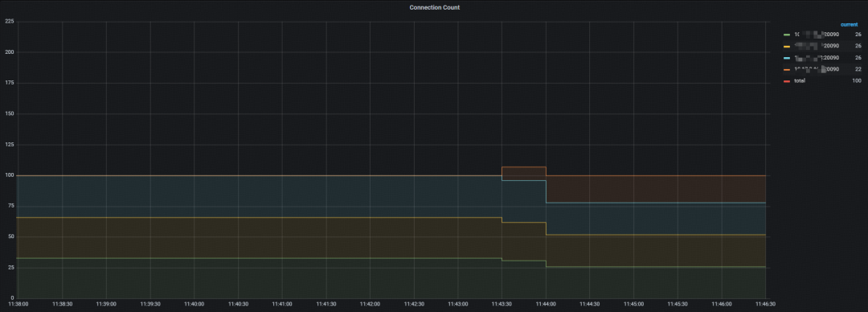The image size is (868, 312).
Task: Click the total current value 100
Action: [x=857, y=81]
